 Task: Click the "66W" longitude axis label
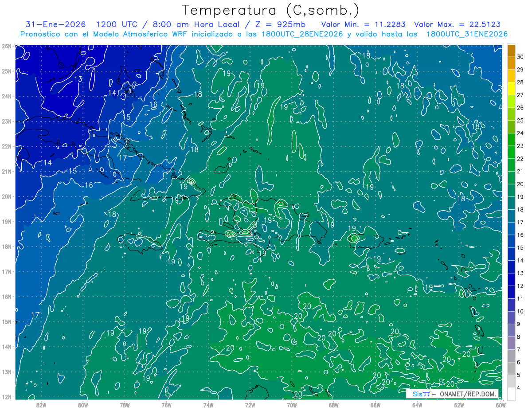pyautogui.click(x=375, y=404)
